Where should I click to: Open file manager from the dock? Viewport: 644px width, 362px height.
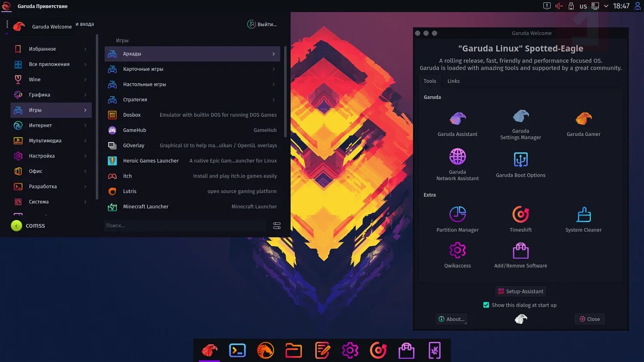(x=294, y=350)
